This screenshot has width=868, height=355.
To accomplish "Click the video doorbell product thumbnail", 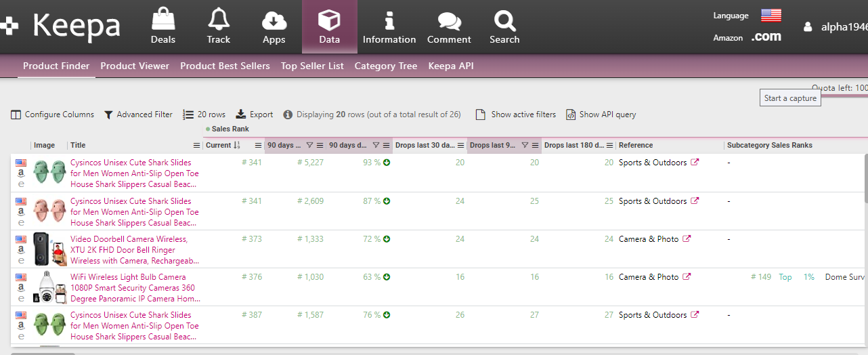I will (x=49, y=249).
